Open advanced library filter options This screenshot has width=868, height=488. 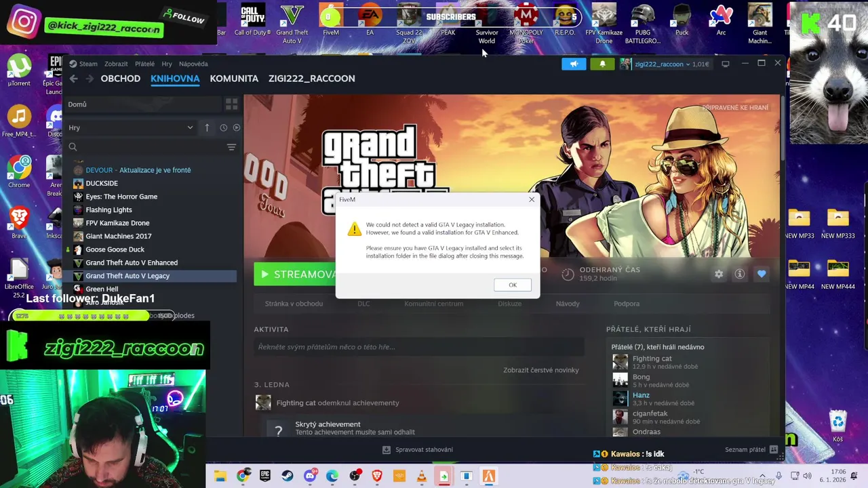click(231, 147)
